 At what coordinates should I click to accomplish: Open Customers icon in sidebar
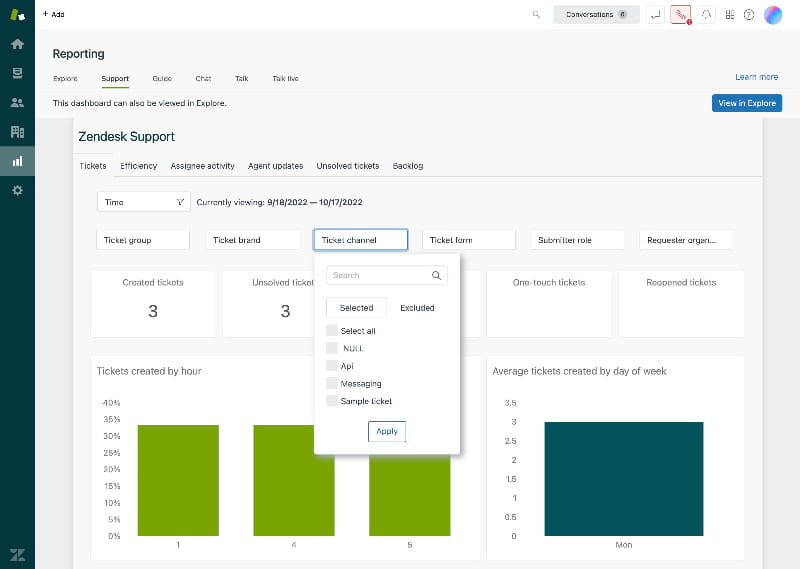pyautogui.click(x=17, y=102)
